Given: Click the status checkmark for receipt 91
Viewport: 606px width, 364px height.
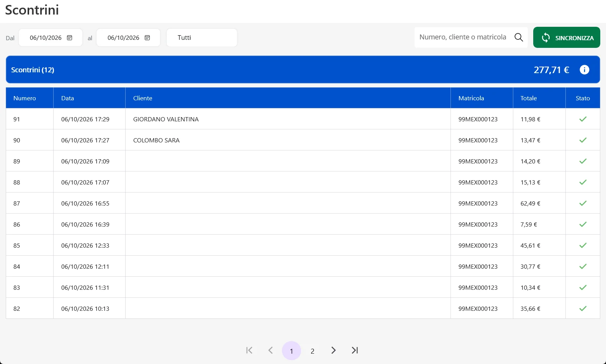Looking at the screenshot, I should coord(583,119).
